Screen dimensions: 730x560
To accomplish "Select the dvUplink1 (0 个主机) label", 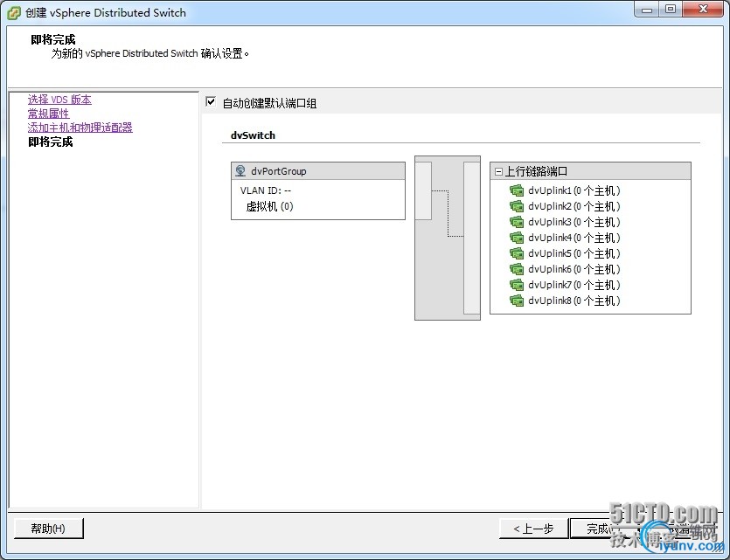I will pyautogui.click(x=574, y=190).
